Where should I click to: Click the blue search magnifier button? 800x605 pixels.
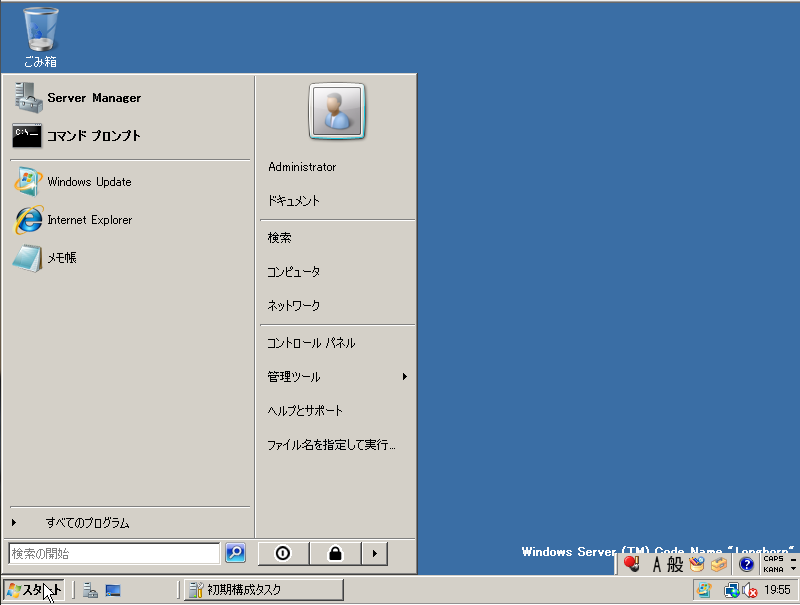coord(236,553)
